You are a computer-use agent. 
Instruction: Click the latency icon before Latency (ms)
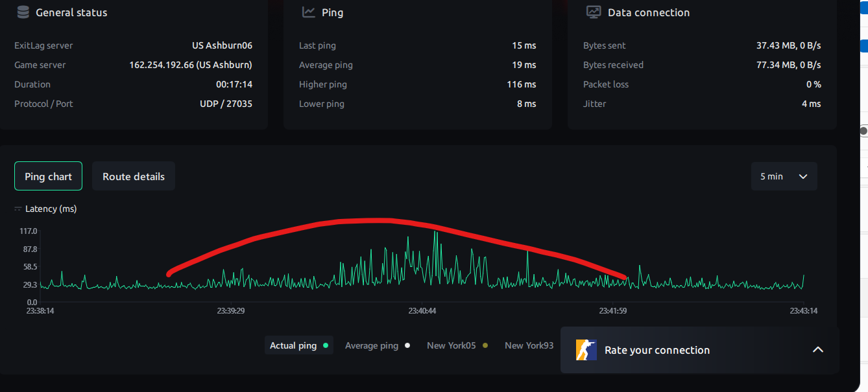click(17, 208)
